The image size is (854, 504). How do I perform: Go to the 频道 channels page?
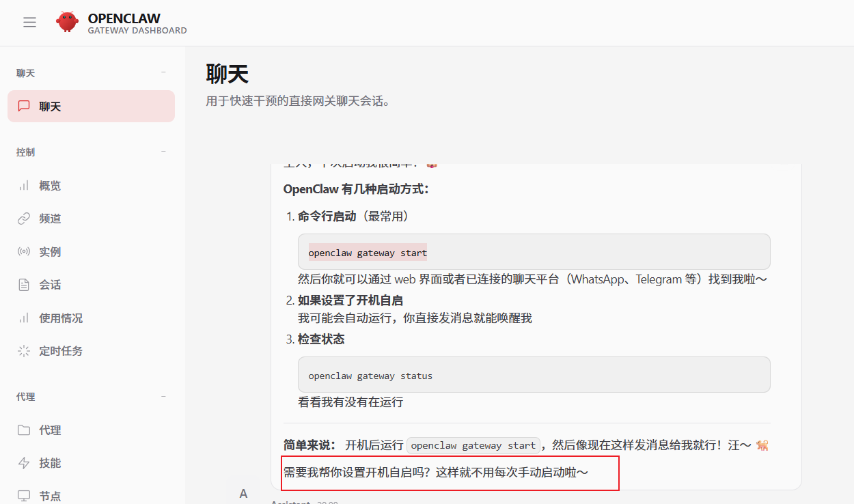pyautogui.click(x=91, y=219)
